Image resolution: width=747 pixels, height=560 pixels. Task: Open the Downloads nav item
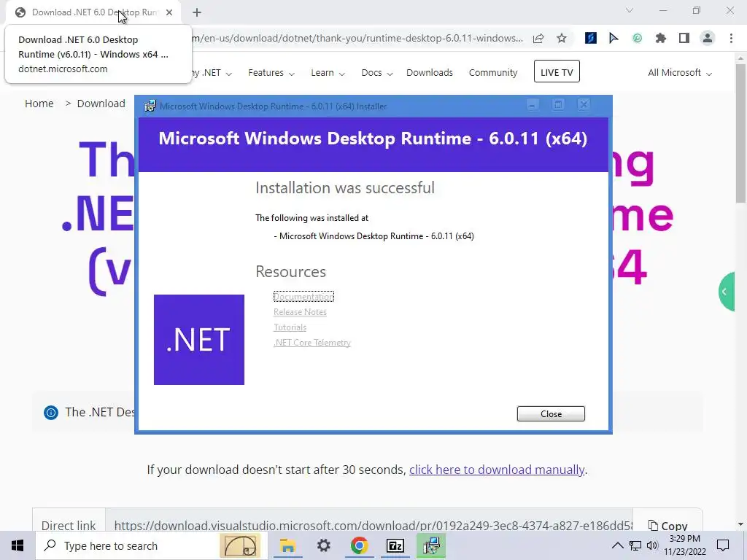[x=429, y=72]
